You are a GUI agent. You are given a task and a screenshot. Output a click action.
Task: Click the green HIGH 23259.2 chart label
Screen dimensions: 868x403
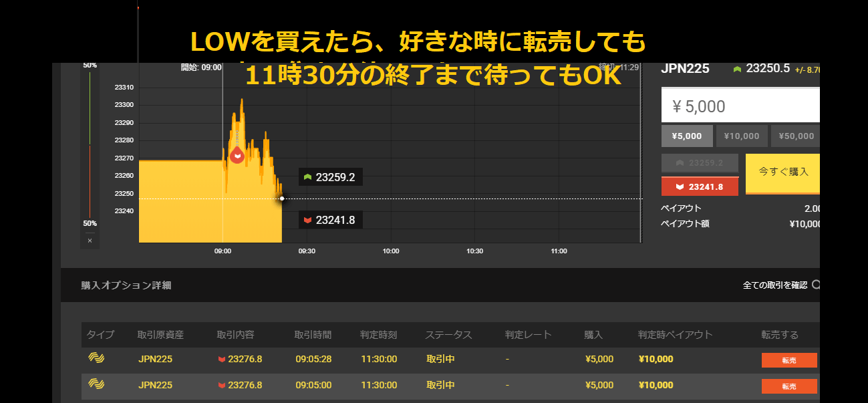(330, 177)
